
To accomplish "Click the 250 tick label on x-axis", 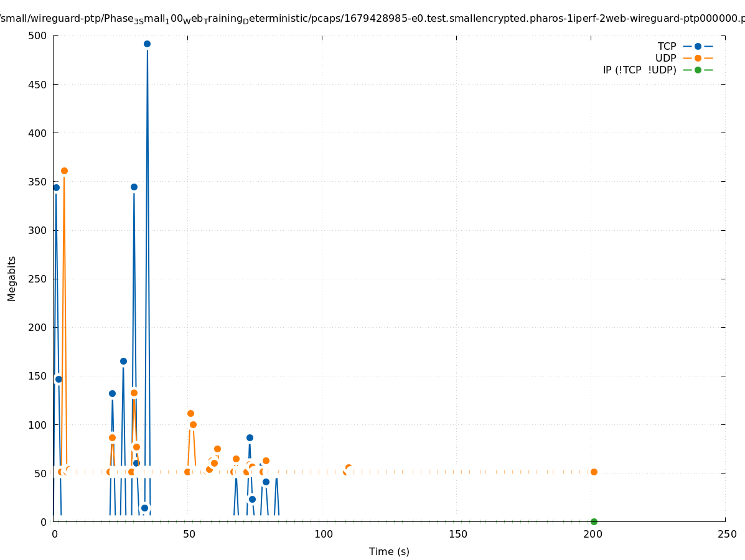I will [726, 534].
